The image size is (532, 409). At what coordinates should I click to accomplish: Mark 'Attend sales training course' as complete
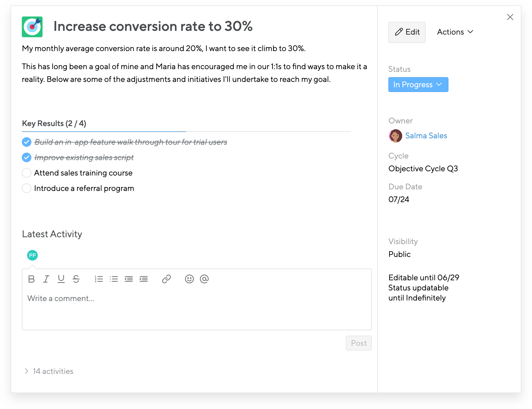click(27, 173)
